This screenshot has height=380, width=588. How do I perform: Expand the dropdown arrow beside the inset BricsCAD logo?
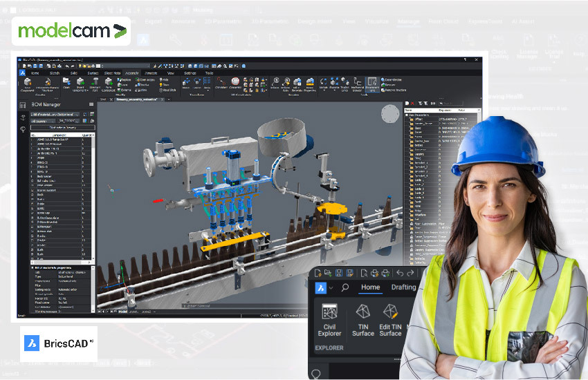[x=331, y=288]
